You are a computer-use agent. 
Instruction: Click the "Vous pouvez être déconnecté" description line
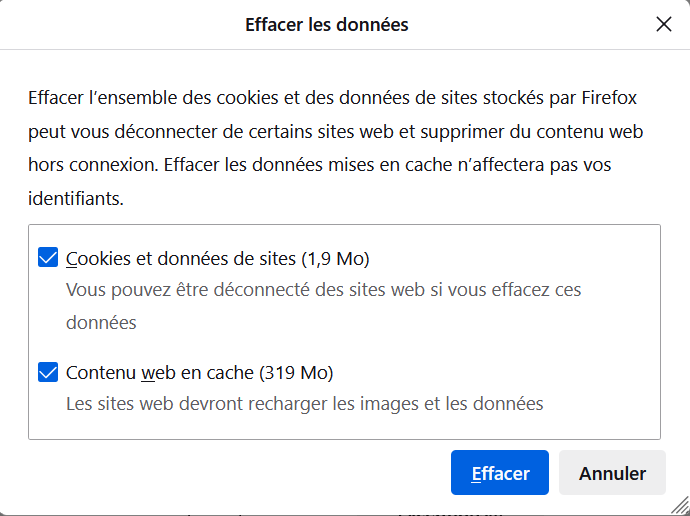coord(323,290)
